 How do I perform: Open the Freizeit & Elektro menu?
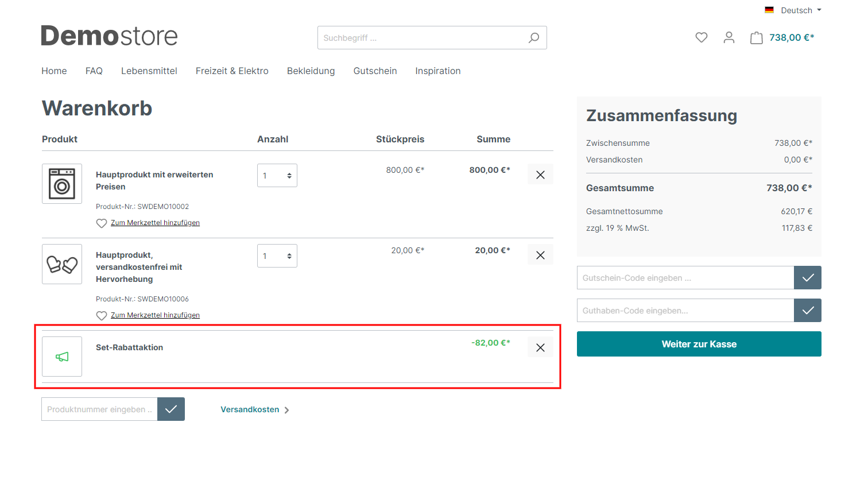coord(232,71)
